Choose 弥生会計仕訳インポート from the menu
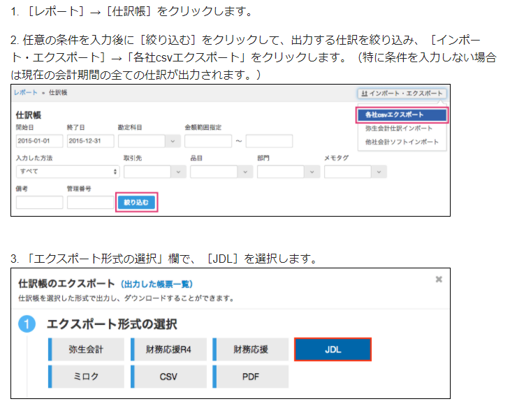 [398, 129]
